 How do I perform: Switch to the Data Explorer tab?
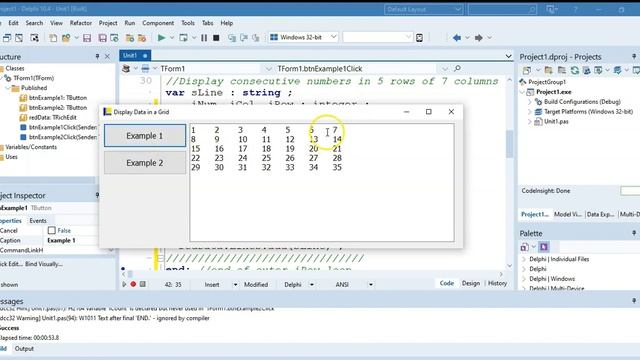[x=600, y=214]
